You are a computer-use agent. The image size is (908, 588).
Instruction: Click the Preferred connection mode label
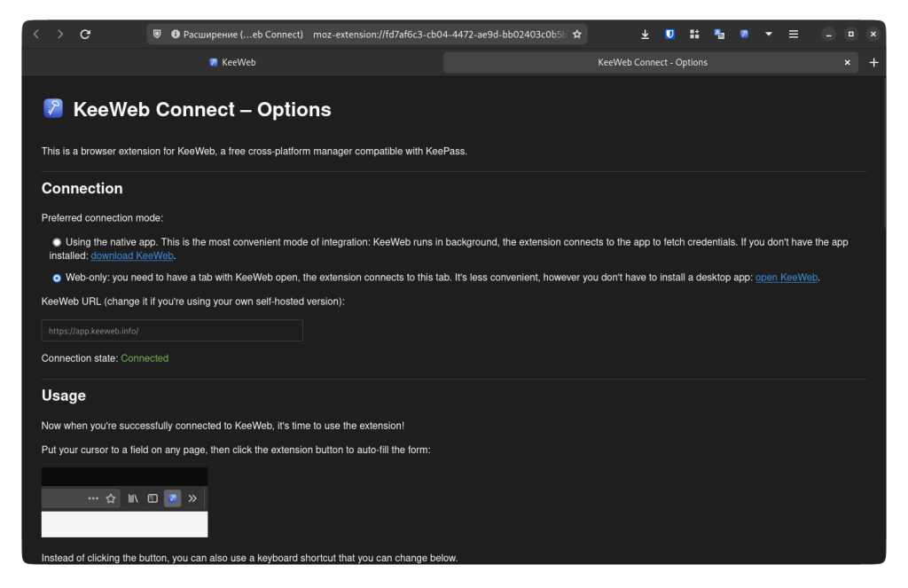point(103,218)
